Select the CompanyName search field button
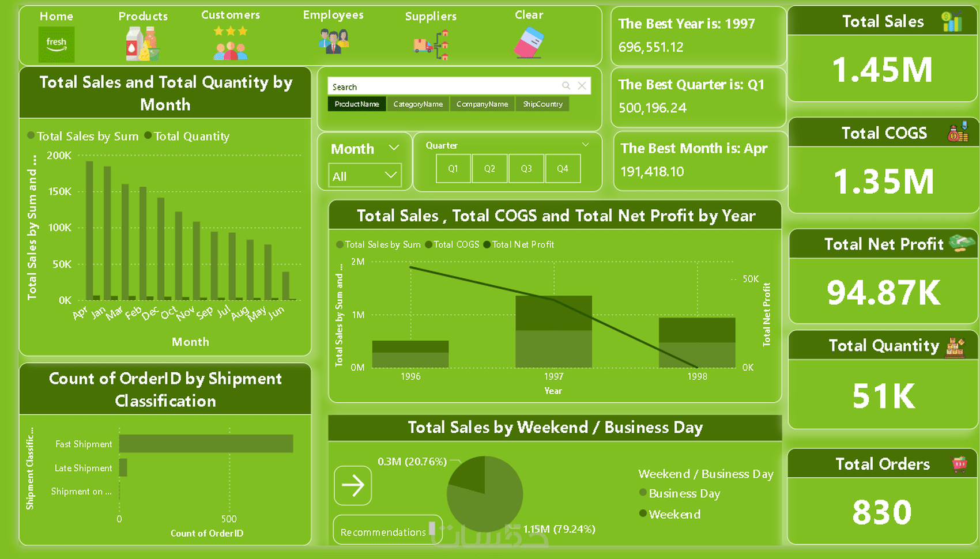Viewport: 980px width, 559px height. tap(483, 104)
